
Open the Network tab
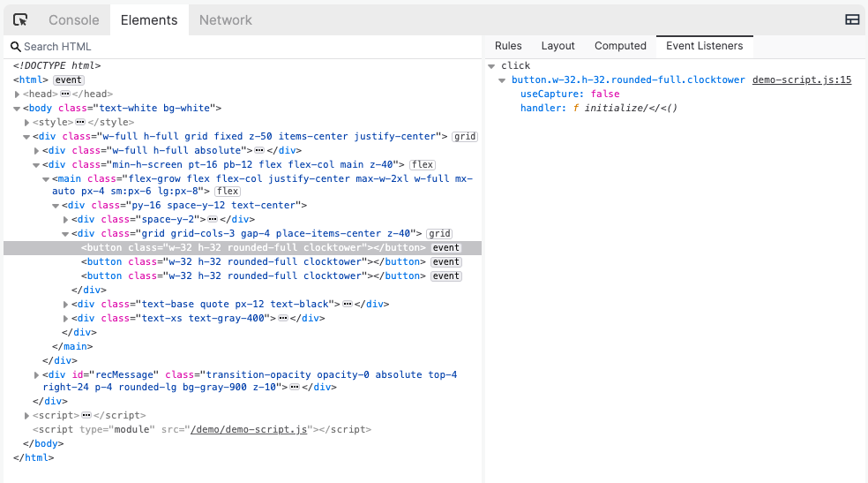pos(225,20)
